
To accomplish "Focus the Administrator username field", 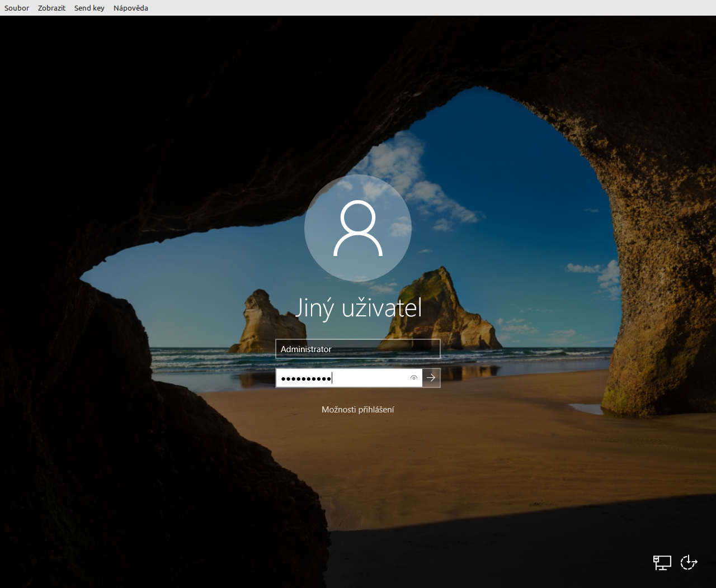I will (x=357, y=349).
